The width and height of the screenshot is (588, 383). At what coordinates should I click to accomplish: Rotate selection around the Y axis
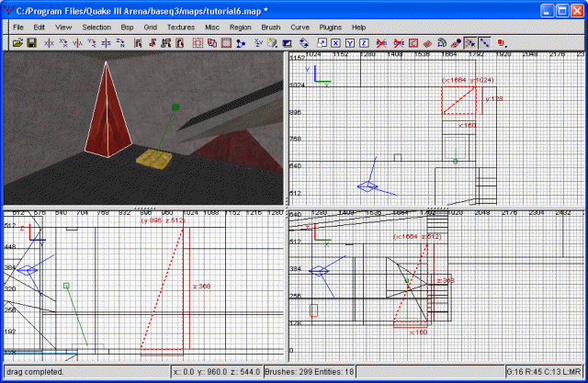click(92, 43)
